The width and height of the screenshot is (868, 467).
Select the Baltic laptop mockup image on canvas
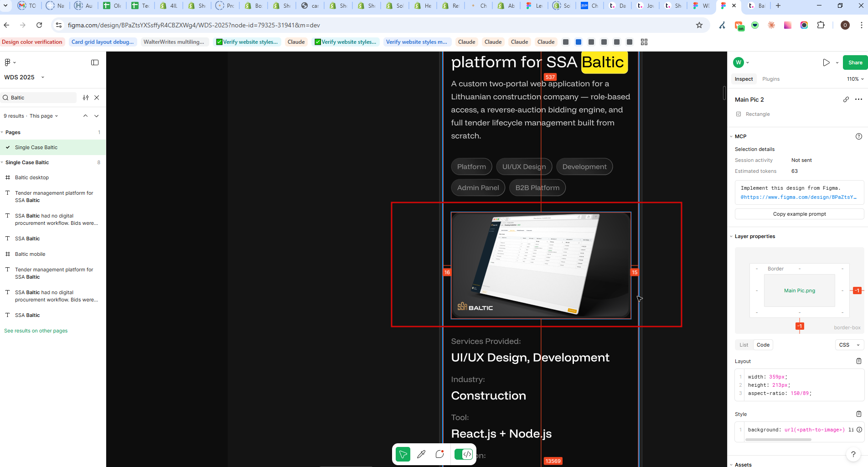pos(541,265)
